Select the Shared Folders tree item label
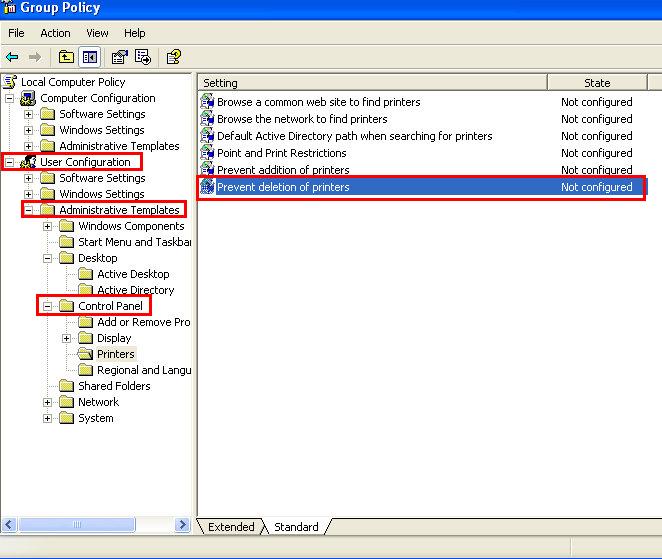 coord(114,386)
